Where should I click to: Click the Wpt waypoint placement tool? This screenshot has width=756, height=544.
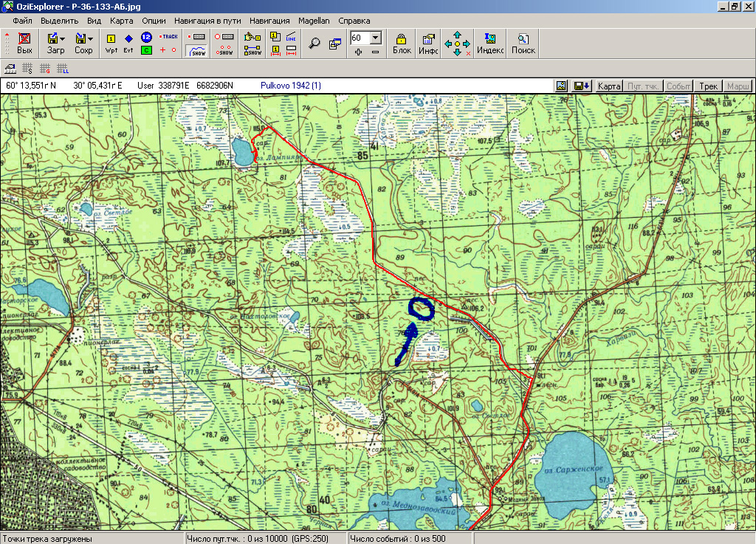111,44
